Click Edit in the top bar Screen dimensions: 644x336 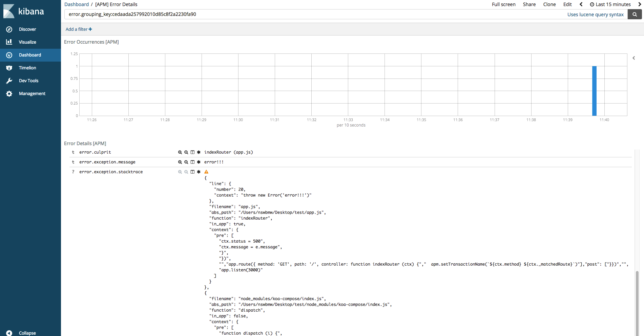pyautogui.click(x=567, y=4)
